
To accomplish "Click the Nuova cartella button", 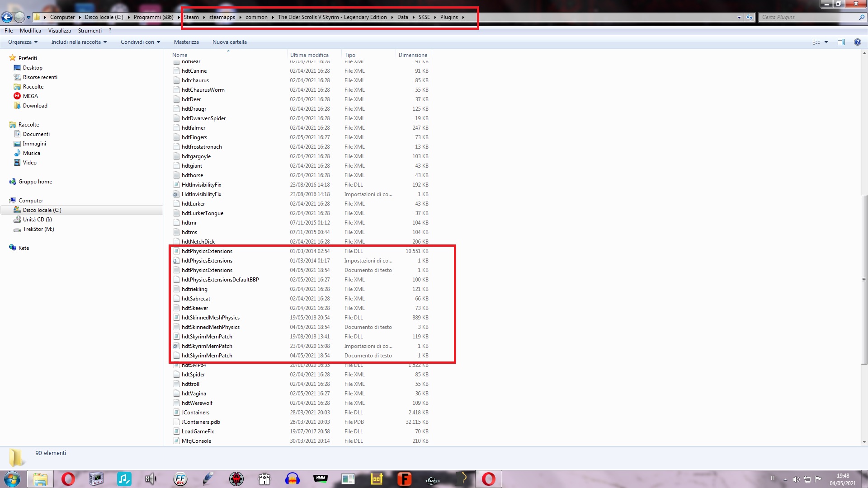I will click(x=230, y=42).
